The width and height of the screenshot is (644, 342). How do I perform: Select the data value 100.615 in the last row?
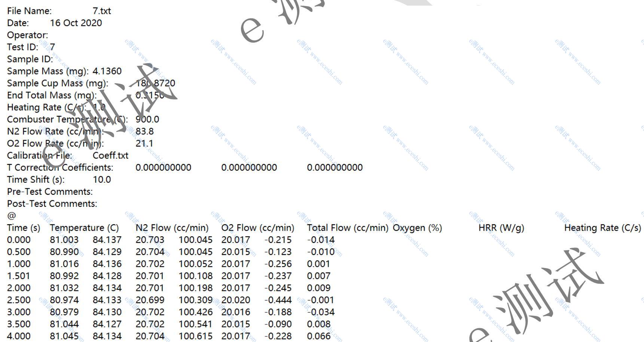195,336
